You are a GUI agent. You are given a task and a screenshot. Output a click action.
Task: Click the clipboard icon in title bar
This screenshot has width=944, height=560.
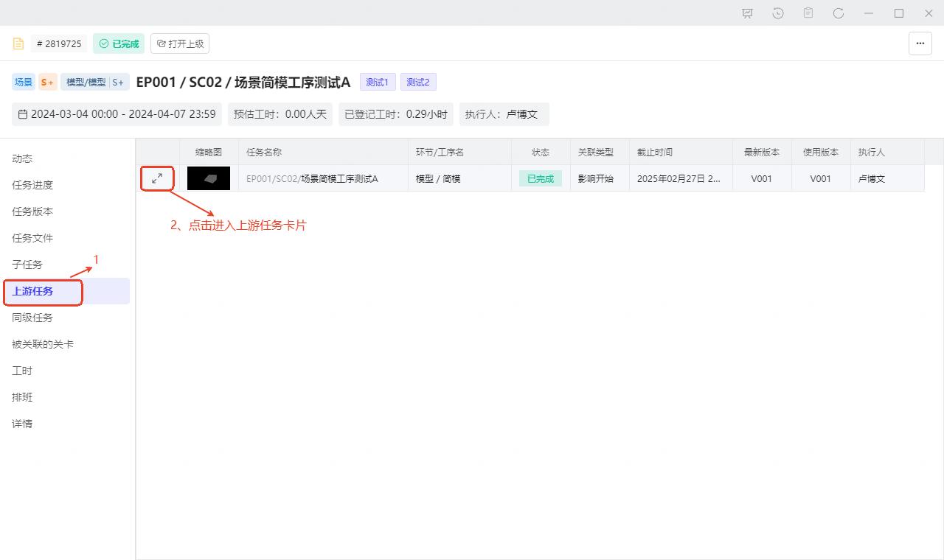point(808,13)
